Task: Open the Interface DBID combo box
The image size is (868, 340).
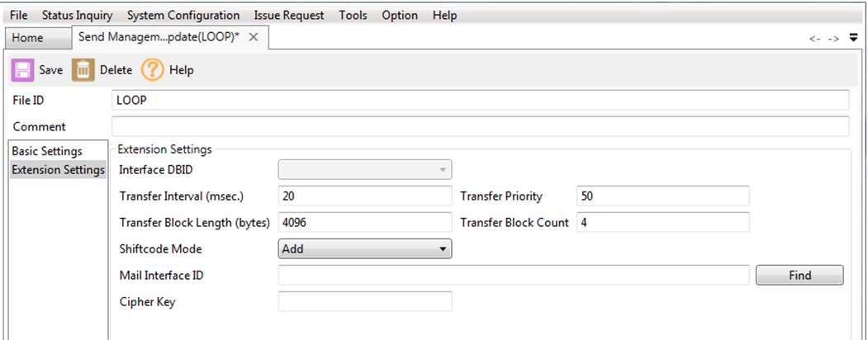Action: pyautogui.click(x=365, y=170)
